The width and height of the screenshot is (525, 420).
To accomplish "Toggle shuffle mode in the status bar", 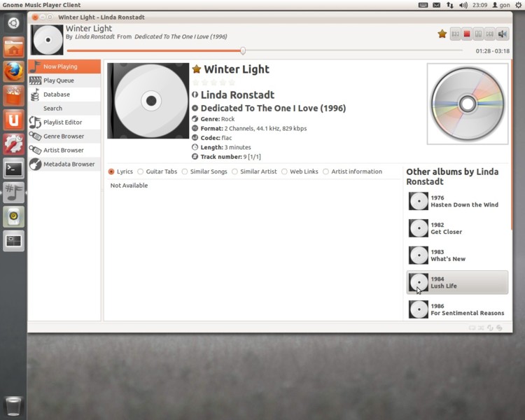I will (x=481, y=328).
